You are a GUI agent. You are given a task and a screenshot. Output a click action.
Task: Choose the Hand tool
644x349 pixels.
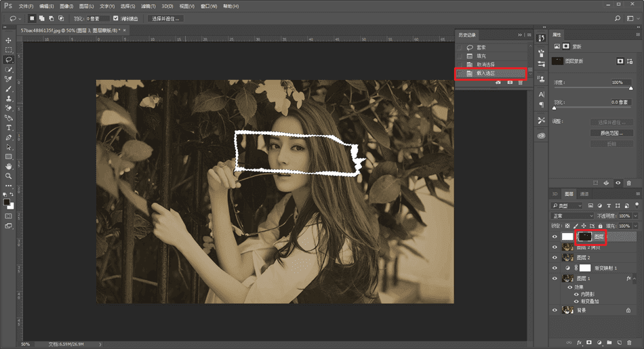tap(9, 166)
